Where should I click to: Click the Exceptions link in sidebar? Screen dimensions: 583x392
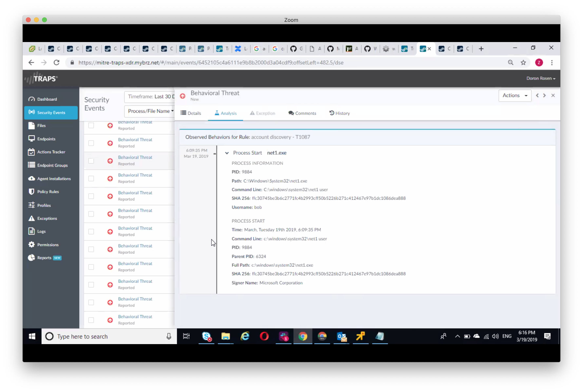[x=47, y=218]
